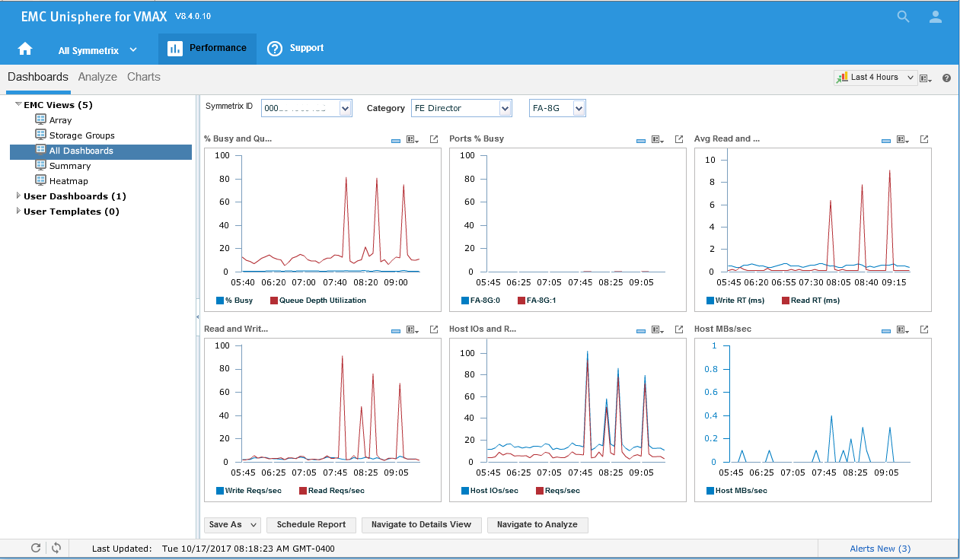The image size is (960, 560).
Task: Select the Home icon in the navigation bar
Action: point(24,47)
